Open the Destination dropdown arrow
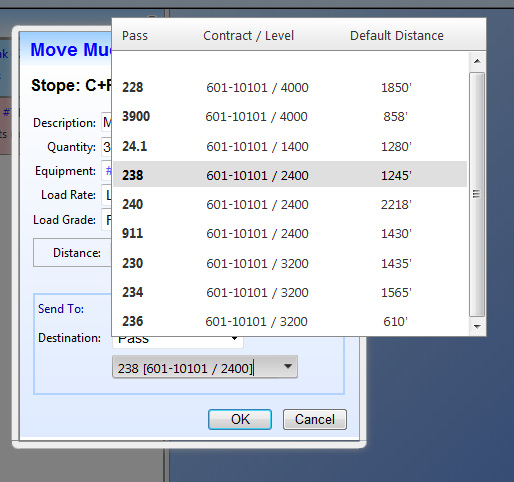Viewport: 514px width, 482px height. click(x=234, y=338)
